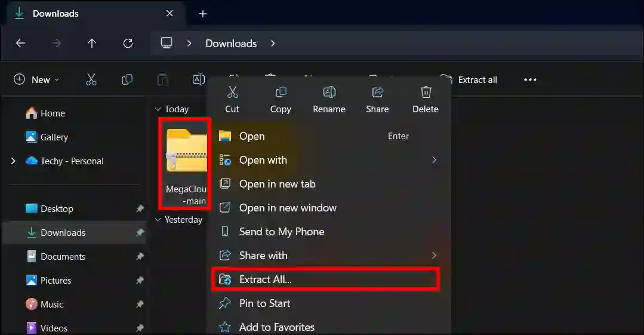Click the toolbar Copy icon

[127, 79]
